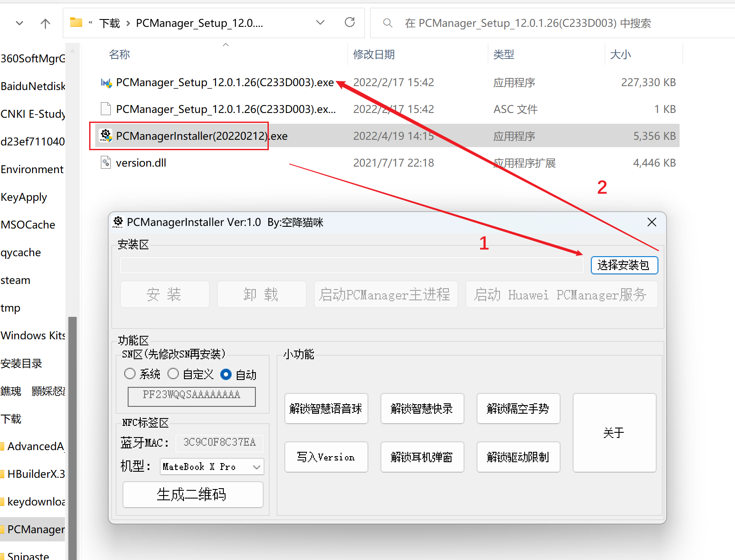This screenshot has width=735, height=560.
Task: Open steam folder in the sidebar
Action: pyautogui.click(x=16, y=280)
